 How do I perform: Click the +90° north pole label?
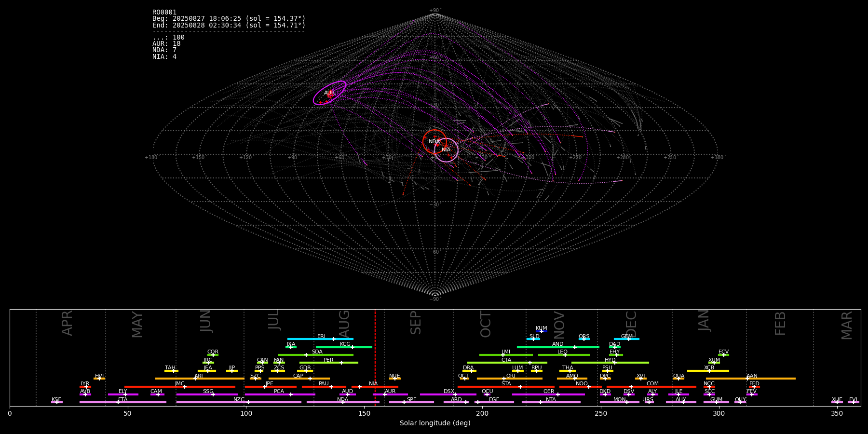435,11
